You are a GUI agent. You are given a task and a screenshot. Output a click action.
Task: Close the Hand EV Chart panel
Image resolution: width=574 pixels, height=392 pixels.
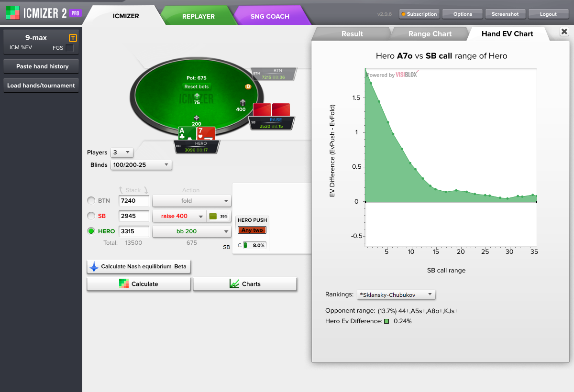(x=563, y=32)
